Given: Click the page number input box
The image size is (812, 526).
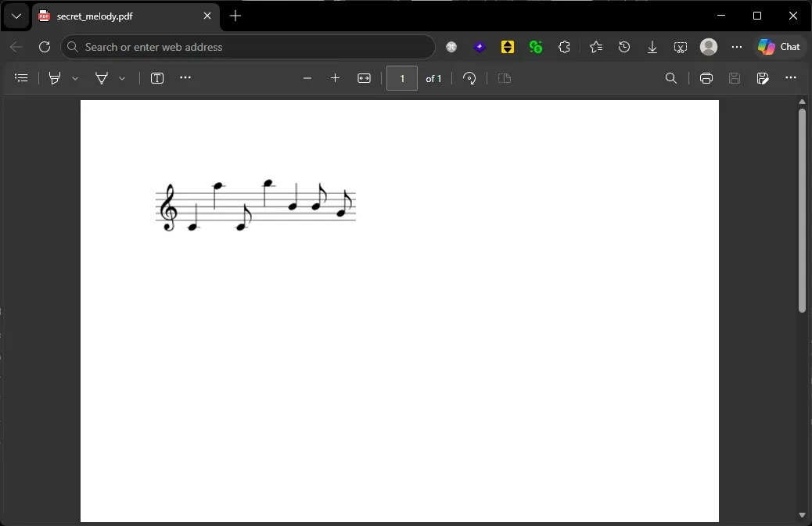Looking at the screenshot, I should (x=402, y=78).
